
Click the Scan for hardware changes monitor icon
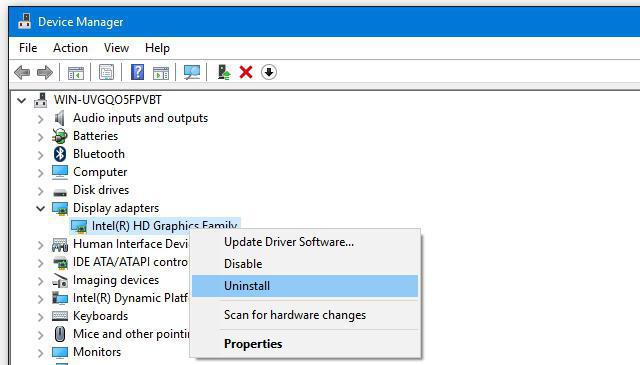(x=191, y=73)
